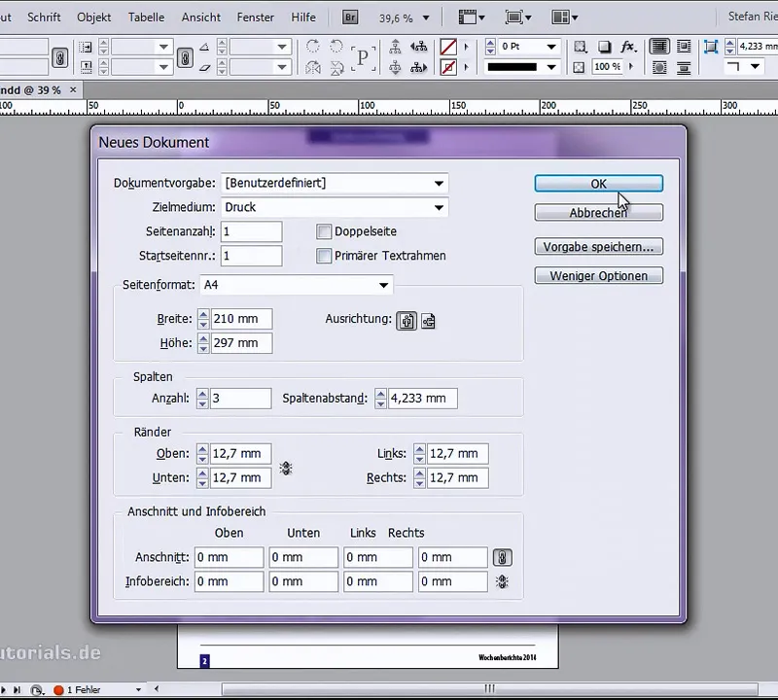This screenshot has height=700, width=778.
Task: Open the Fenster menu
Action: click(x=255, y=17)
